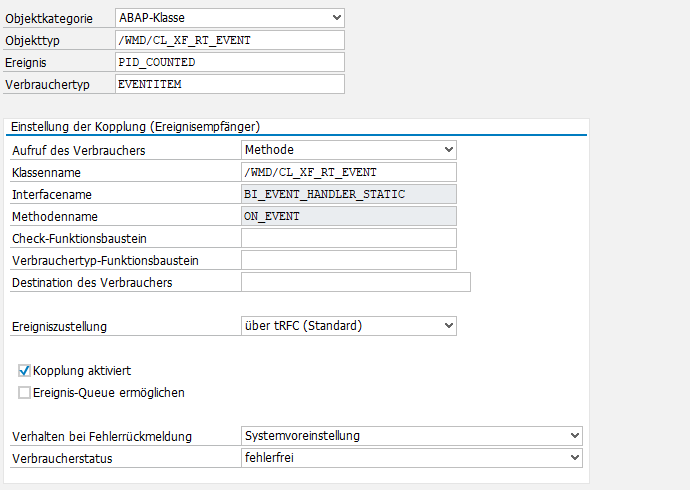The width and height of the screenshot is (690, 490).
Task: Click the Verbrauchertyp label near the top
Action: tap(47, 84)
